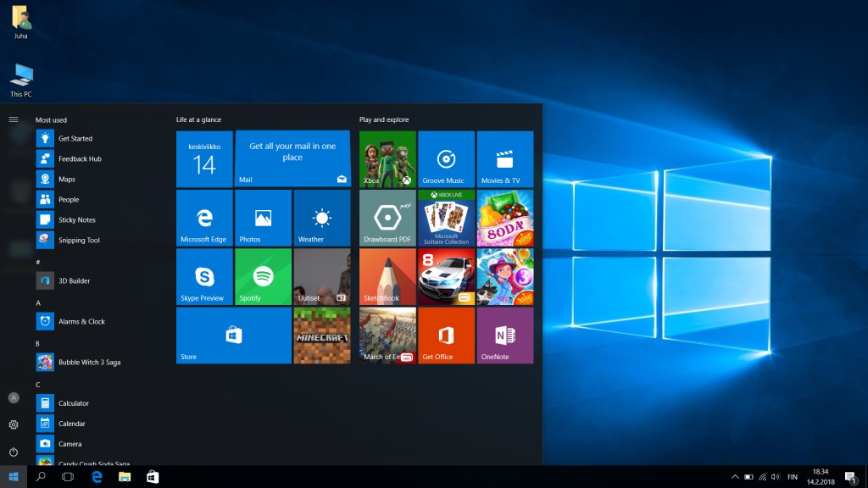Screen dimensions: 868x488
Task: Open the Bubble Witch 3 Saga tile
Action: pos(505,277)
